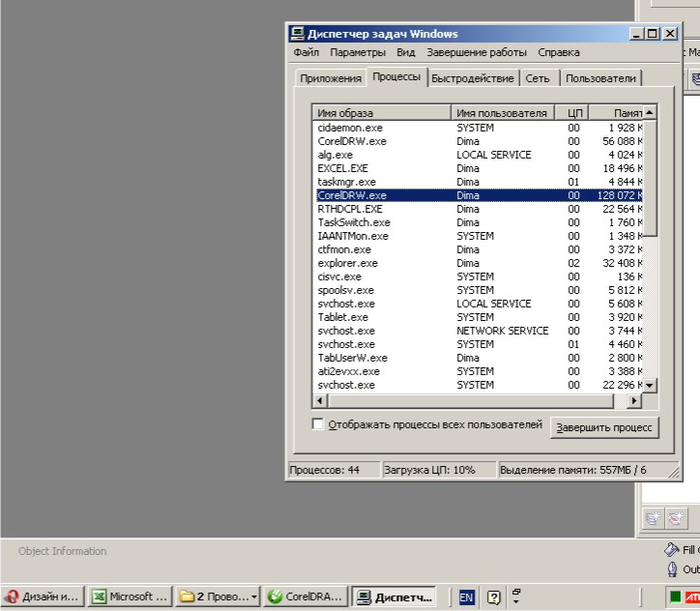
Task: Select the cisvc.exe process row
Action: coord(478,276)
